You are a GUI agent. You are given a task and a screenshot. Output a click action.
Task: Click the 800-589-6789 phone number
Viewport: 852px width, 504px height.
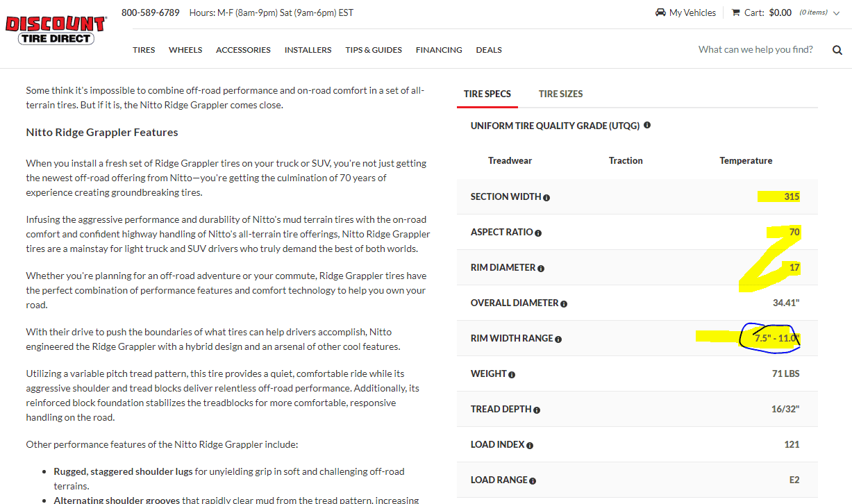click(x=151, y=12)
